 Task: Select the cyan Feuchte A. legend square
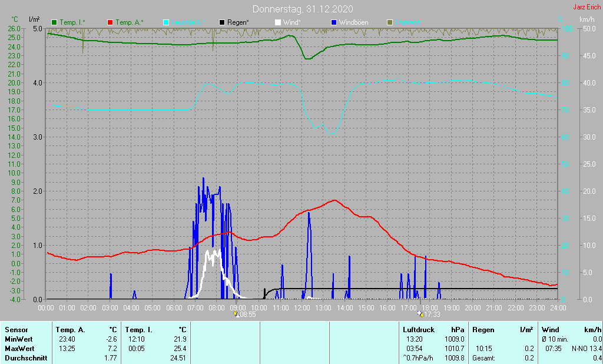166,23
